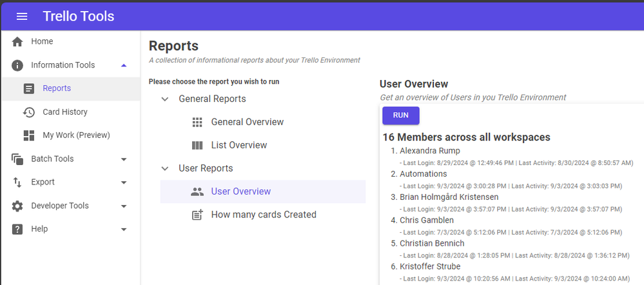The image size is (644, 285).
Task: Expand the Developer Tools dropdown arrow
Action: 124,206
